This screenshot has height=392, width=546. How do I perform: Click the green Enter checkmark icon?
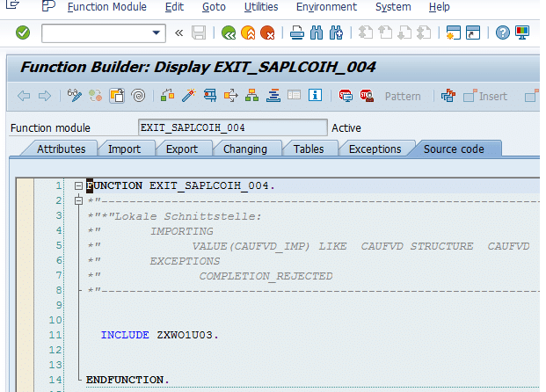23,33
